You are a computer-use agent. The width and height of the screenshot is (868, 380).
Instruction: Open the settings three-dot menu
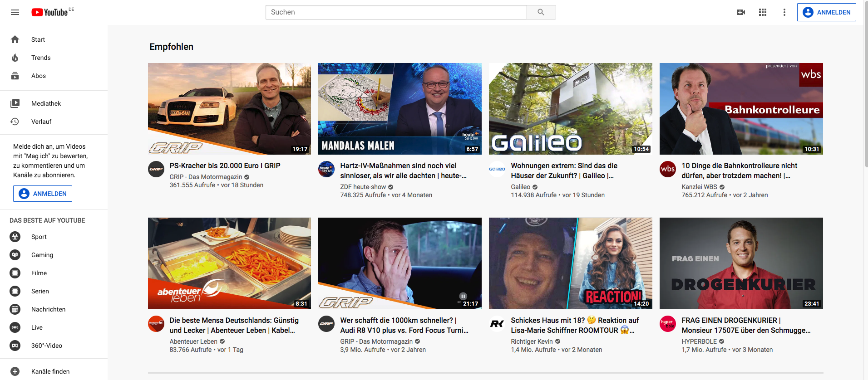(784, 12)
